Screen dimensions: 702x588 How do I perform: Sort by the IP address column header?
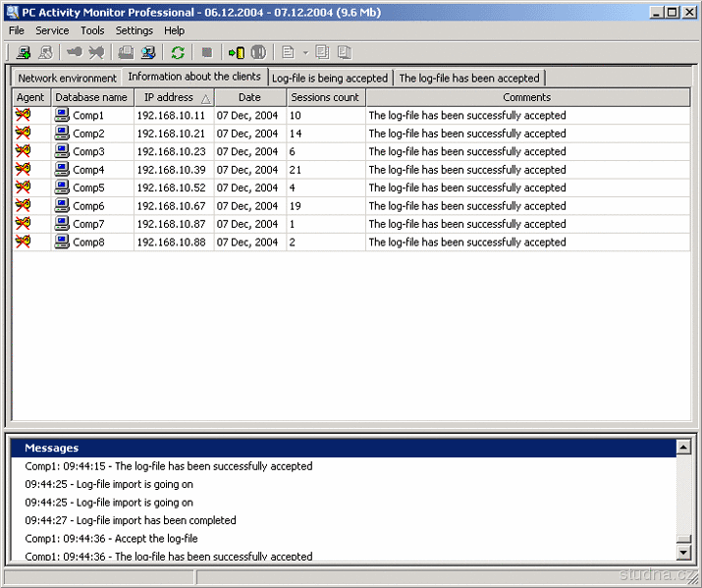pyautogui.click(x=173, y=97)
